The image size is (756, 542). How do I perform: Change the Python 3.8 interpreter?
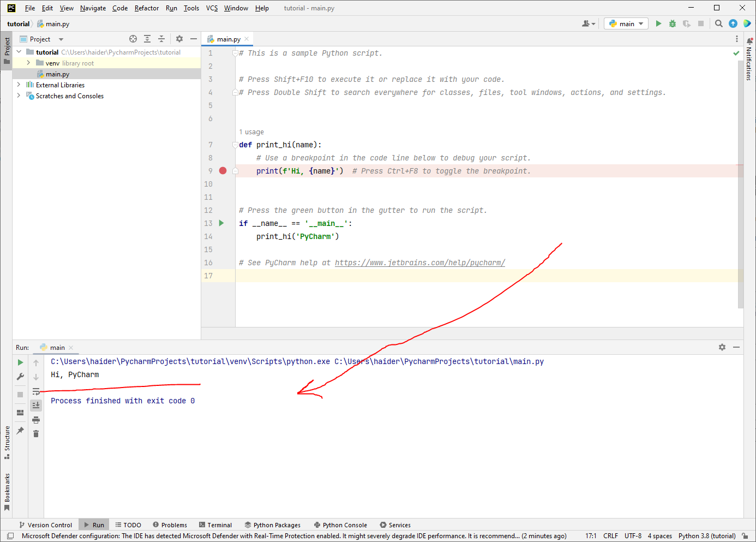[707, 535]
